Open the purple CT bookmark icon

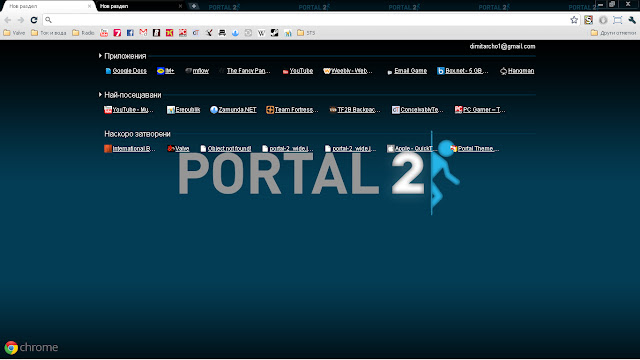[x=196, y=33]
